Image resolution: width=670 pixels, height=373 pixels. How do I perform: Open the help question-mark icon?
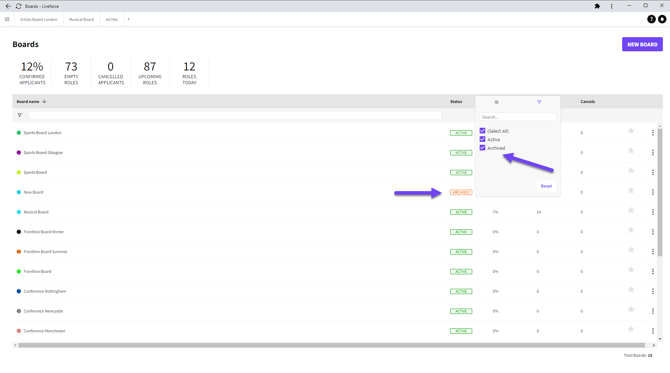point(651,19)
